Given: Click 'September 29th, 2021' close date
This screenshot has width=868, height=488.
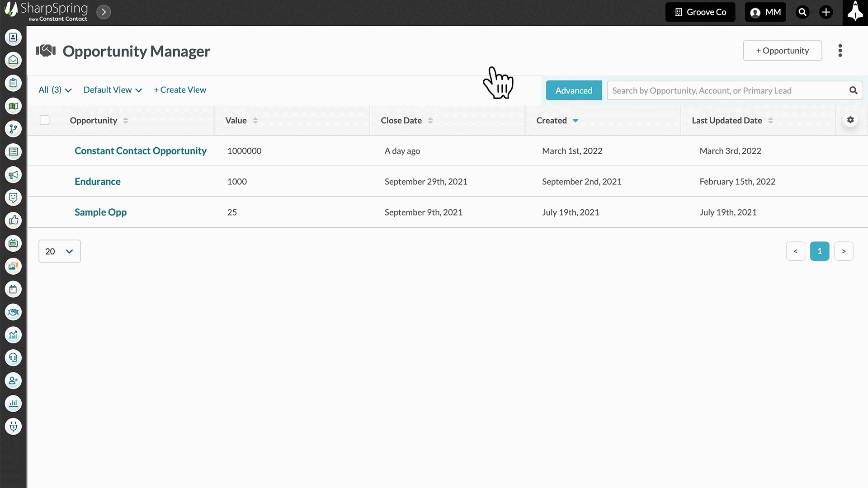Looking at the screenshot, I should coord(426,182).
